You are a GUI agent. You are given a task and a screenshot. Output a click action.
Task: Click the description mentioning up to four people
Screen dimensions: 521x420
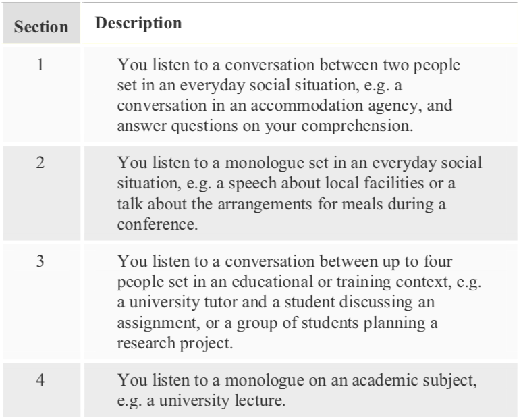300,302
